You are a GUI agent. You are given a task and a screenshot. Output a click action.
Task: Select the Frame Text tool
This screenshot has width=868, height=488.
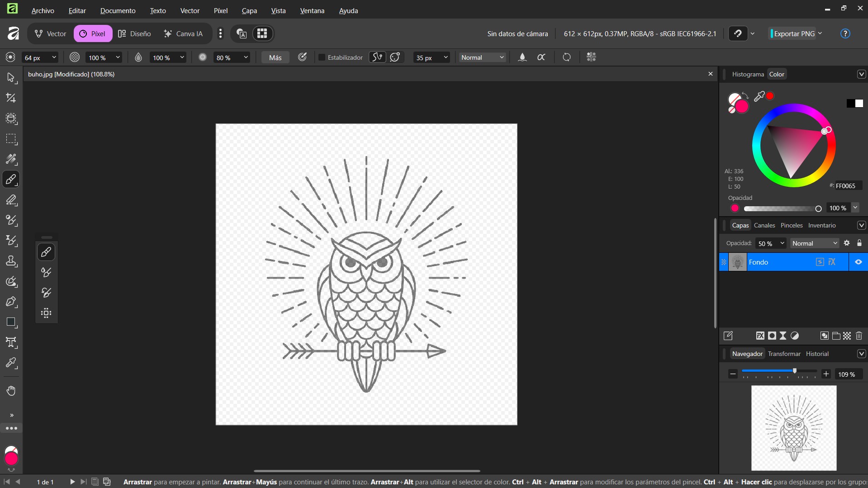pos(11,342)
